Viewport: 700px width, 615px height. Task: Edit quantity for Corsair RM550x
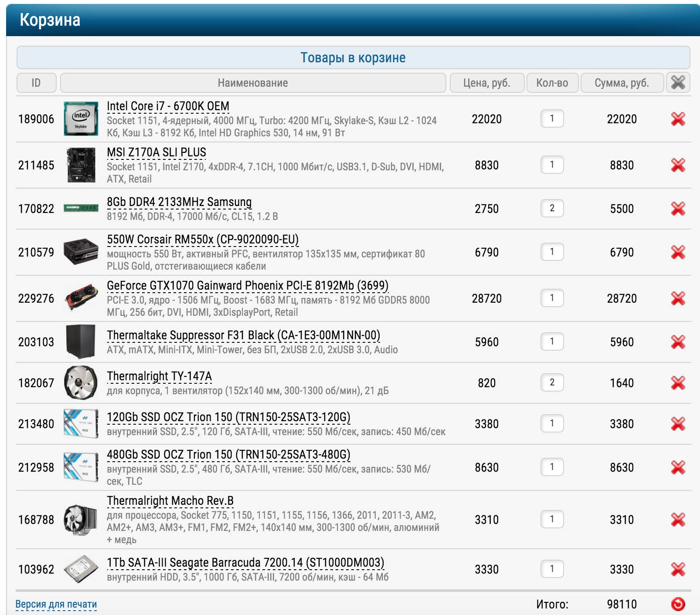[x=552, y=252]
